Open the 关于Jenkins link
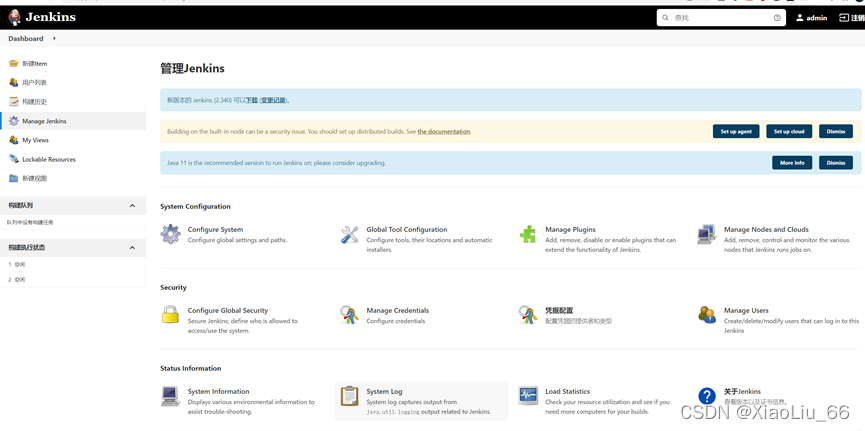Screen dimensions: 865x431 [742, 391]
